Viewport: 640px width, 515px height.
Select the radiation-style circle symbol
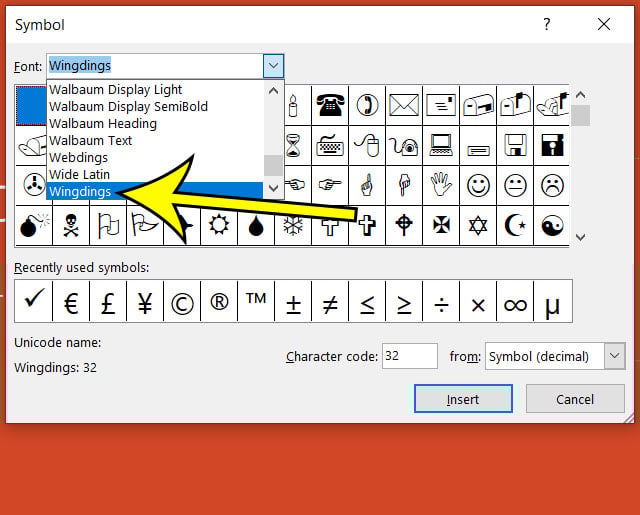pyautogui.click(x=32, y=185)
